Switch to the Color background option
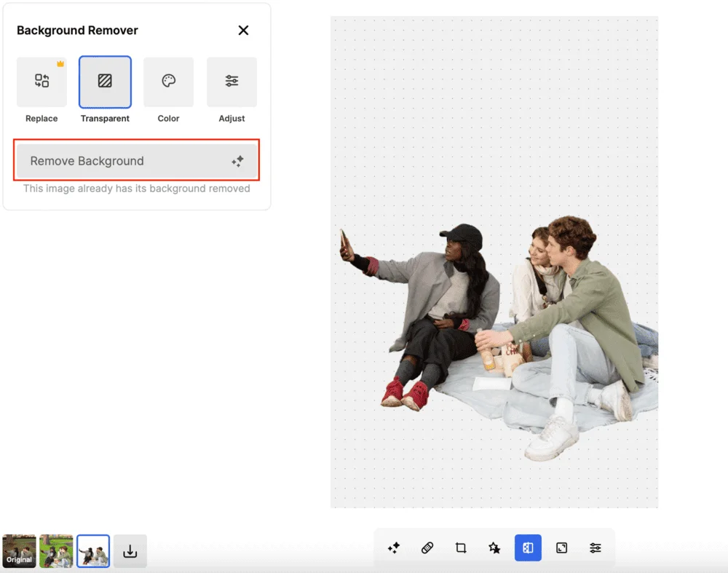Screen dimensions: 728x573 (x=168, y=82)
